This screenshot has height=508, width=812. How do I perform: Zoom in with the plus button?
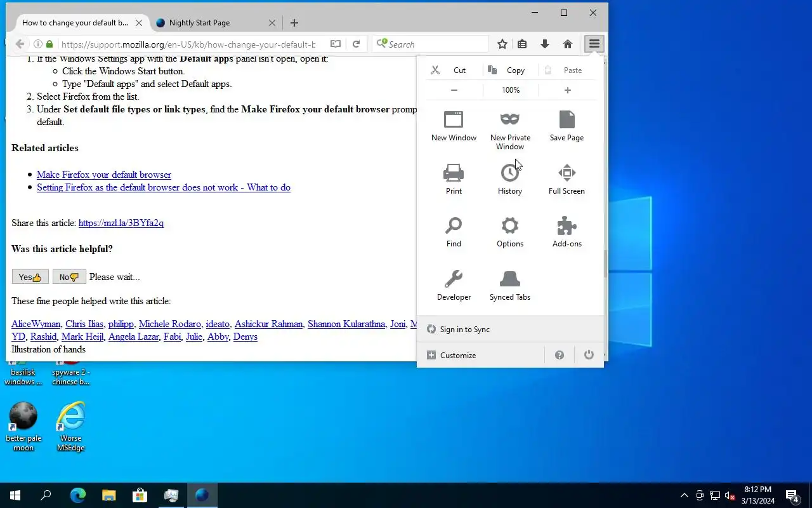pyautogui.click(x=567, y=90)
